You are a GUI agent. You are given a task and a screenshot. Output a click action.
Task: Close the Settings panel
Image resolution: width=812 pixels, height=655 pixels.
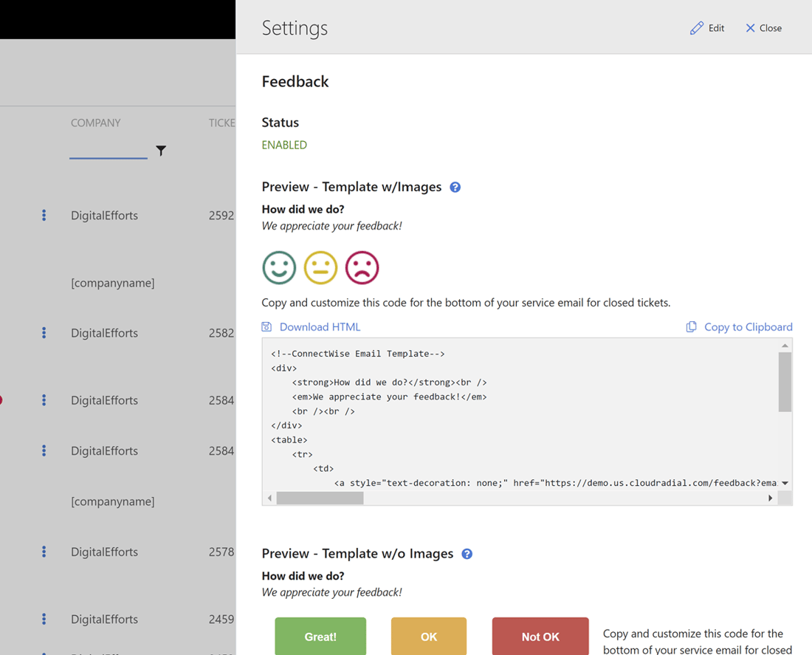pos(763,27)
